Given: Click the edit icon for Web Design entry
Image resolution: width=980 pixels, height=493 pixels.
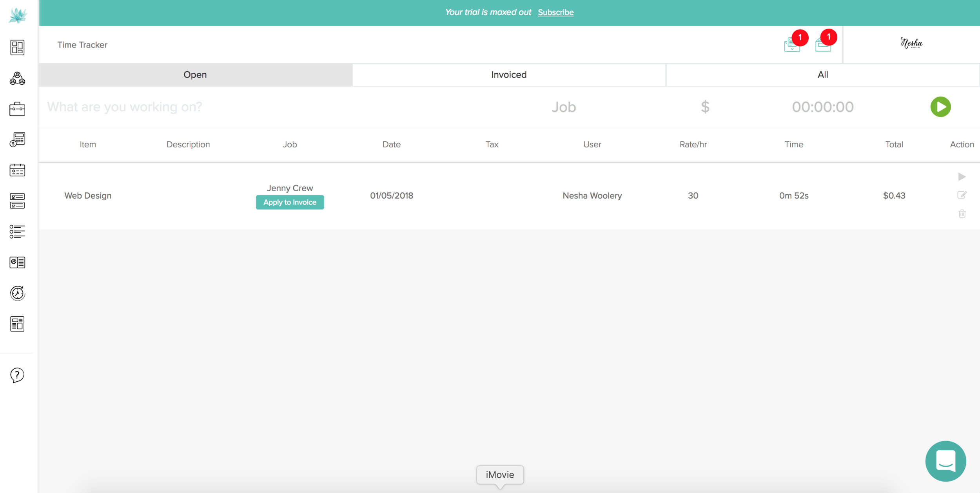Looking at the screenshot, I should (x=962, y=195).
